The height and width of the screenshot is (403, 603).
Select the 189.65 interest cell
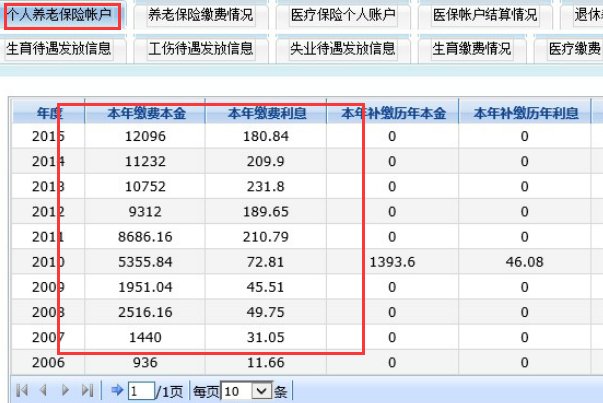pos(266,211)
